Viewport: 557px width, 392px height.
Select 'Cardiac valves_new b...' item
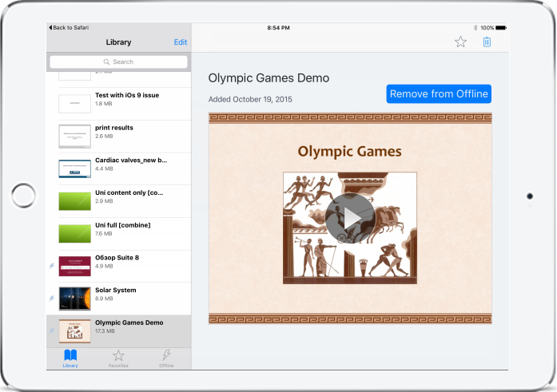[118, 168]
